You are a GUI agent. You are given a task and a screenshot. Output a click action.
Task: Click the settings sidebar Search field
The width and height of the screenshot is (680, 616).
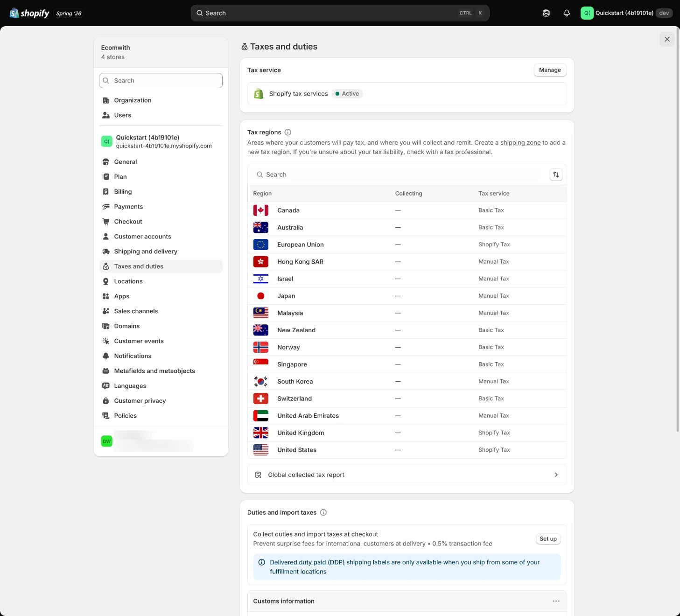[161, 81]
